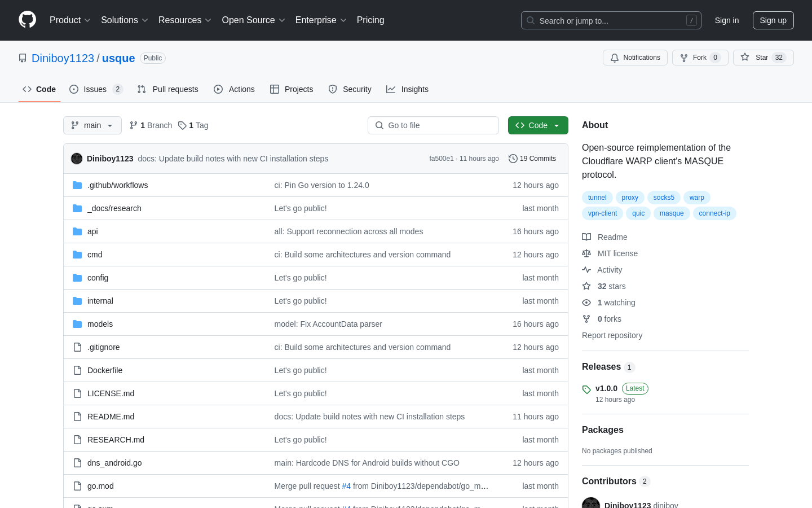The image size is (812, 508).
Task: Click the vpn-client topic tag
Action: click(x=602, y=213)
